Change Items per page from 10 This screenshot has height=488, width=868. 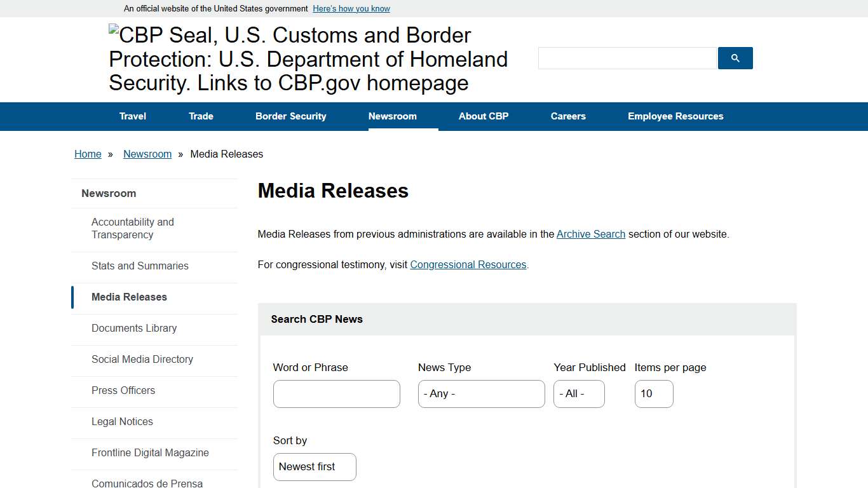(653, 393)
